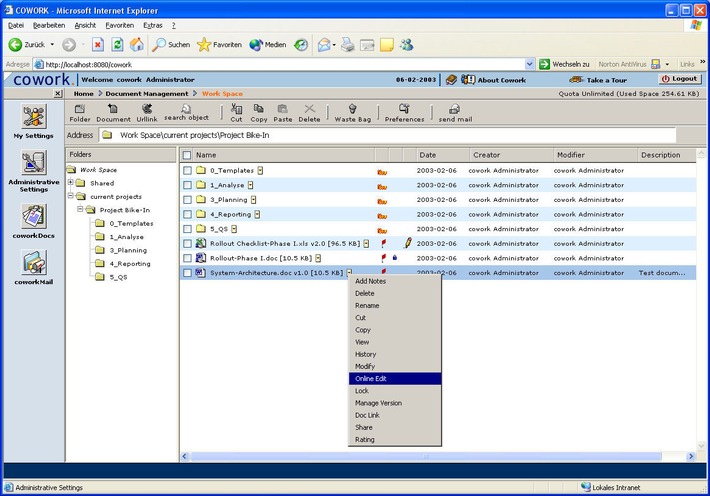710x496 pixels.
Task: Collapse the current projects tree node
Action: pos(71,196)
